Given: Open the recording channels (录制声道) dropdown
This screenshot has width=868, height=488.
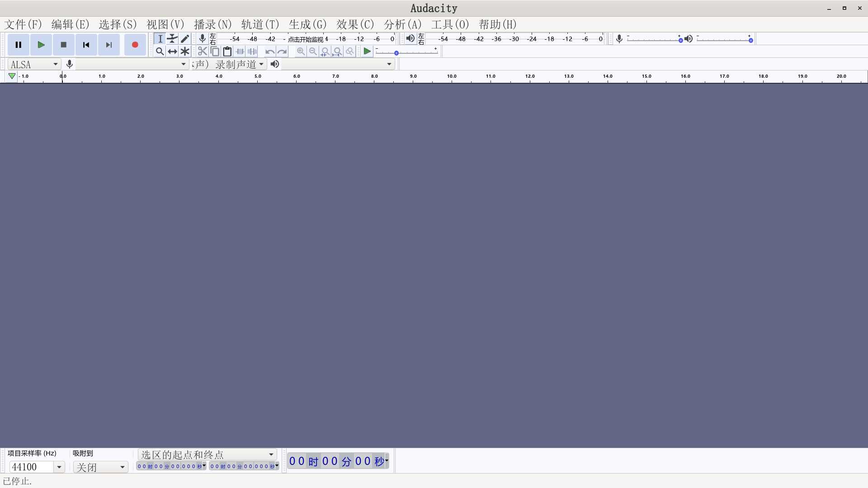Looking at the screenshot, I should point(228,64).
